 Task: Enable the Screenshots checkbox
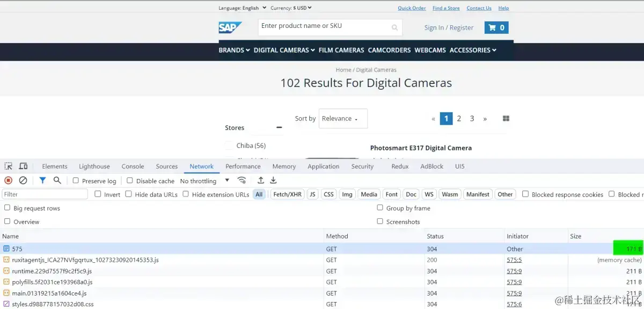380,221
